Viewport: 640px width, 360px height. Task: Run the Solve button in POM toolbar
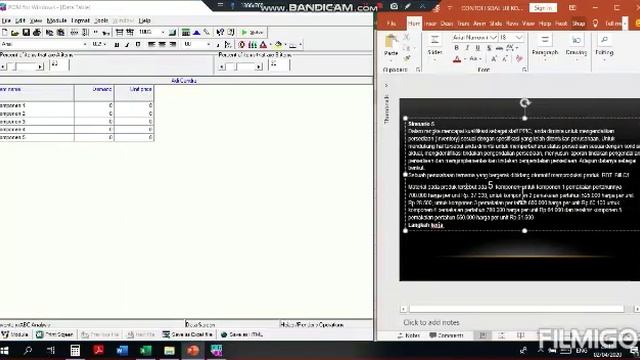point(252,32)
